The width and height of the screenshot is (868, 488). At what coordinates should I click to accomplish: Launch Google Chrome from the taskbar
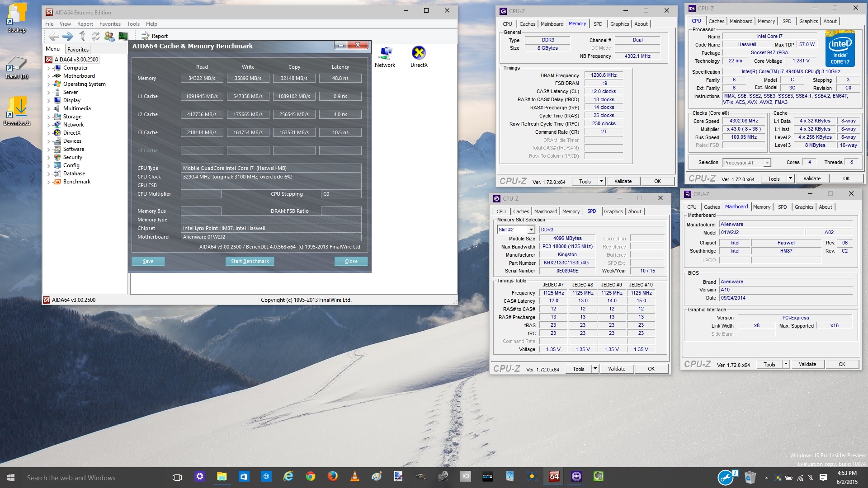(x=310, y=477)
